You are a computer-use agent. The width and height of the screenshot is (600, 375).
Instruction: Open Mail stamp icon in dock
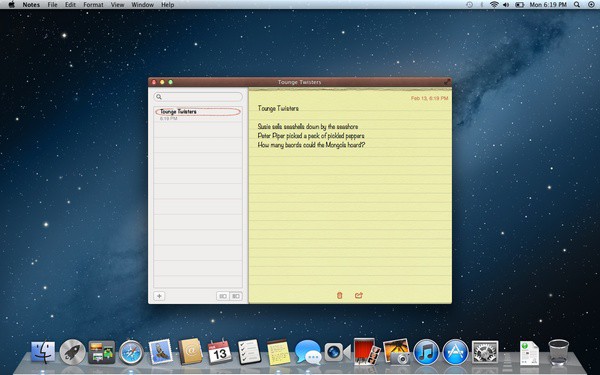(160, 351)
